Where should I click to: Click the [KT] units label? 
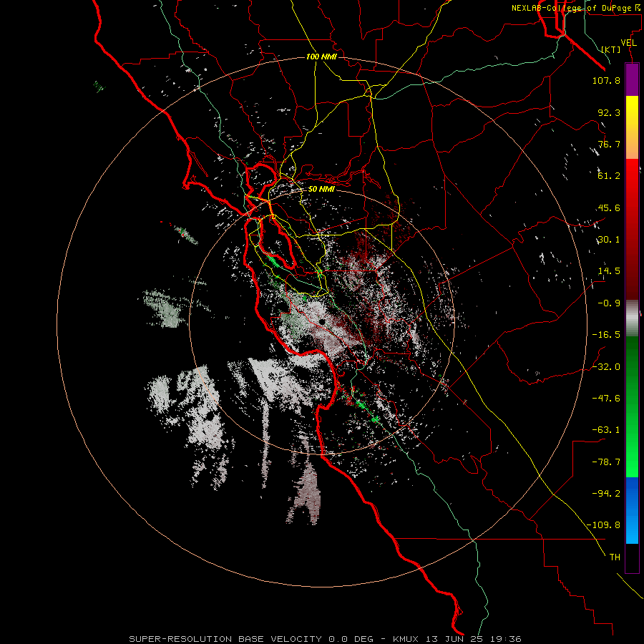611,49
